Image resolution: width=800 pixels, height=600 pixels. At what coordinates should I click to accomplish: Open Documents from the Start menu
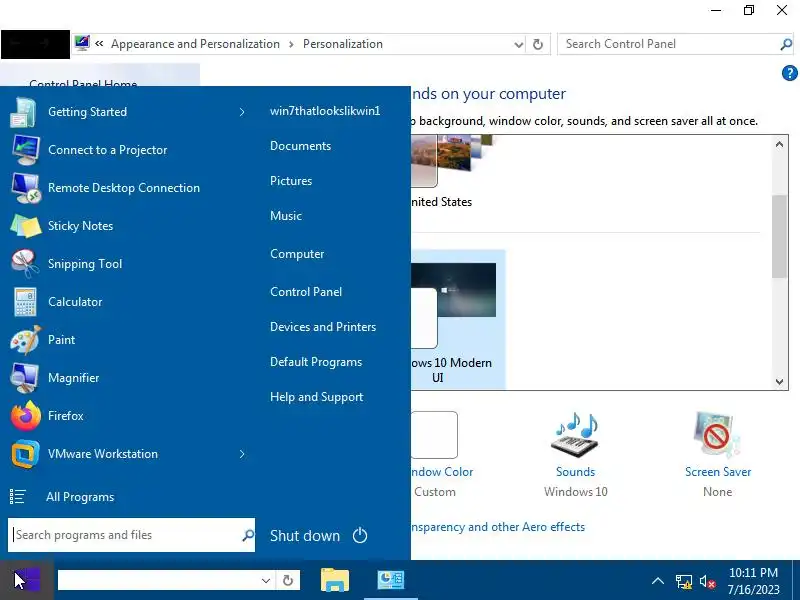tap(301, 146)
